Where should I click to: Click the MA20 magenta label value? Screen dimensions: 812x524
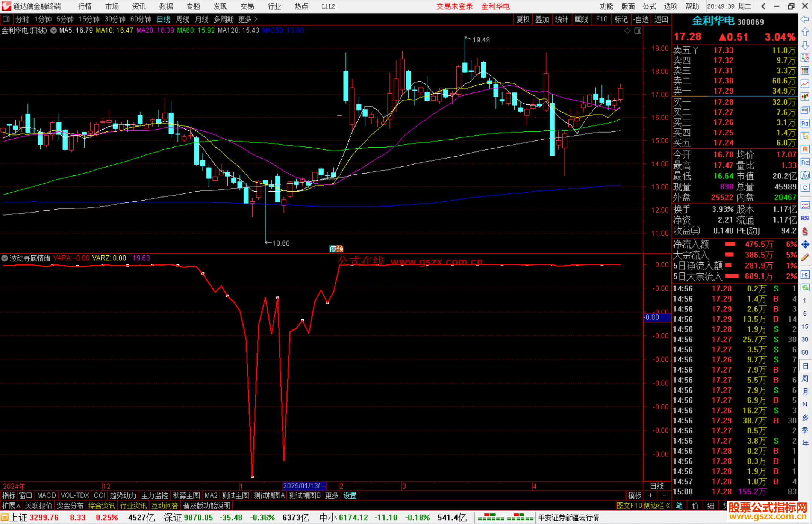click(155, 30)
